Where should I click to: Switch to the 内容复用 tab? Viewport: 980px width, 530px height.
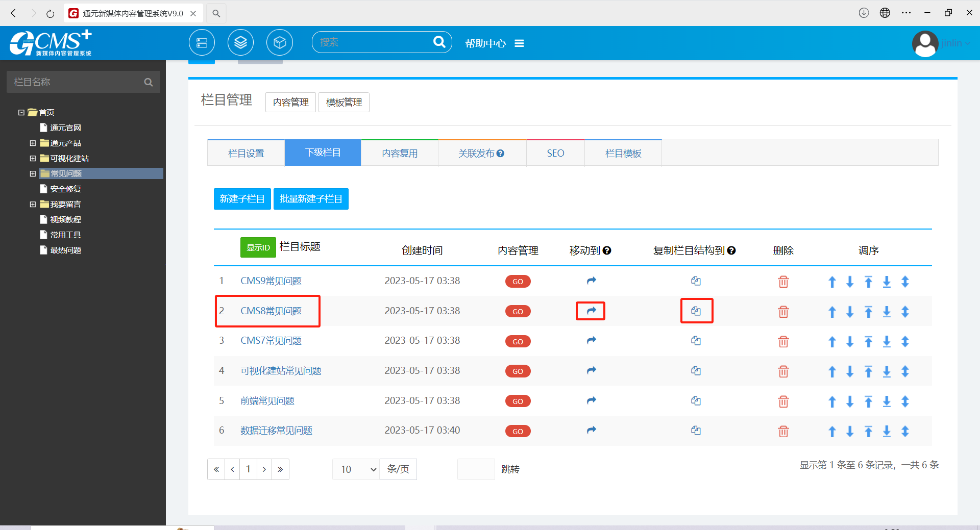(x=399, y=153)
